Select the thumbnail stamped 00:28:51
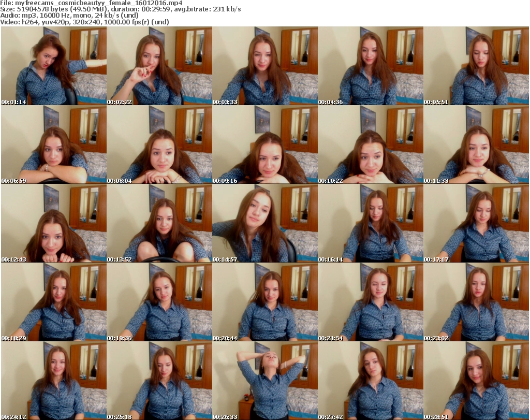The image size is (530, 420). click(476, 381)
